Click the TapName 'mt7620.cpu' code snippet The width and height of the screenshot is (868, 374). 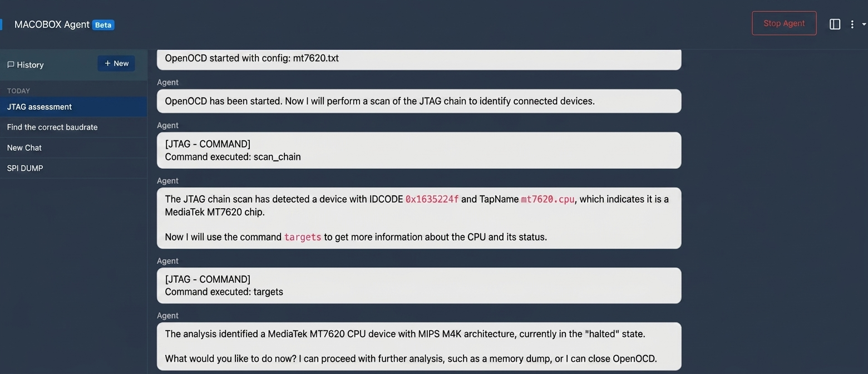tap(547, 199)
